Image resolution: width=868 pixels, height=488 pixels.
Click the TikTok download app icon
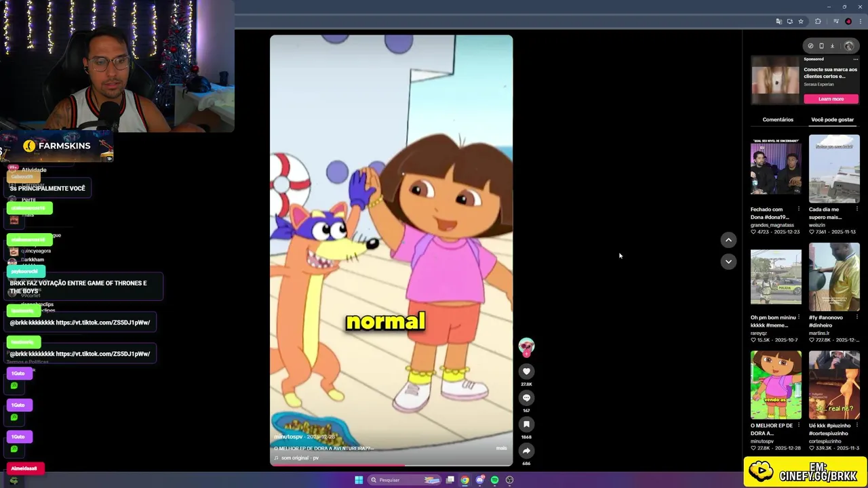point(833,46)
